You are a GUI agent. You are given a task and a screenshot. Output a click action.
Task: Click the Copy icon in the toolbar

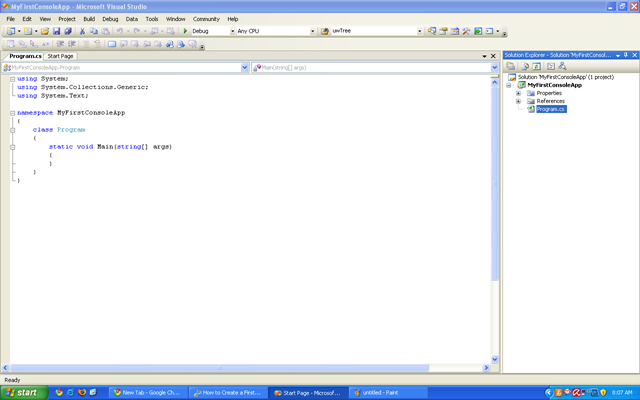coord(94,31)
